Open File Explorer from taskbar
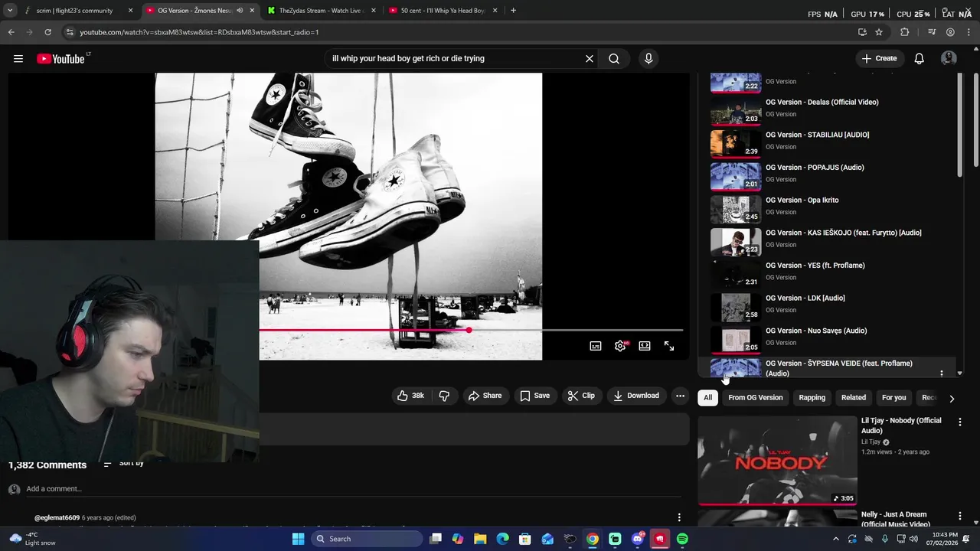This screenshot has height=551, width=980. click(480, 539)
